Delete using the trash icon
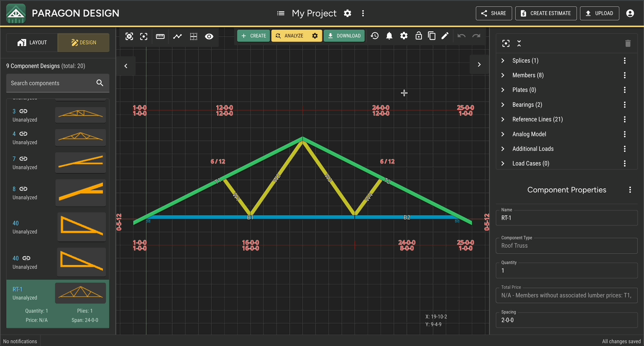This screenshot has height=346, width=644. point(628,43)
